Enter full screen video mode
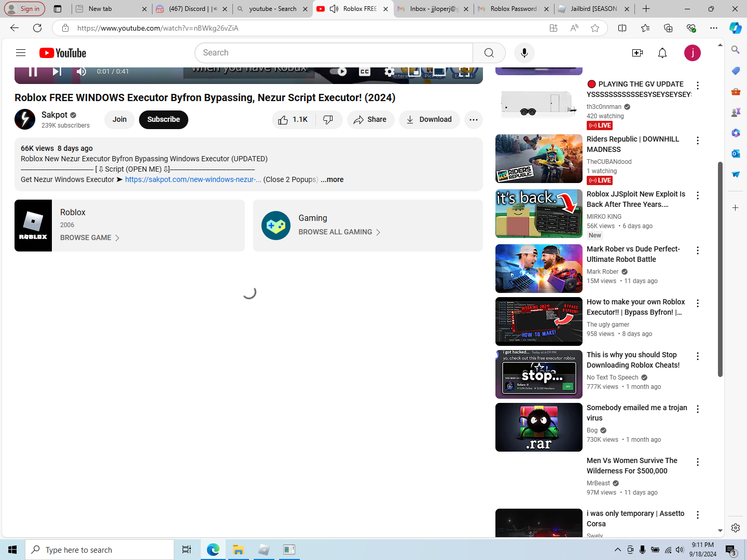Screen dimensions: 747x560 coord(464,72)
